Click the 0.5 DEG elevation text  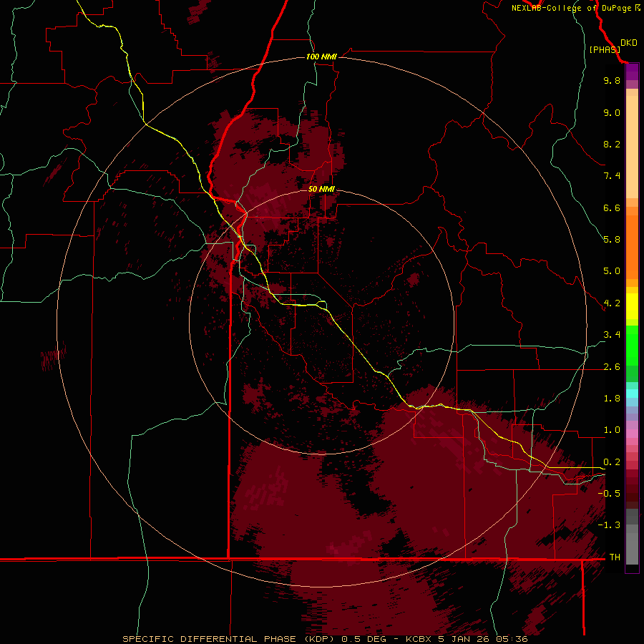[x=363, y=639]
